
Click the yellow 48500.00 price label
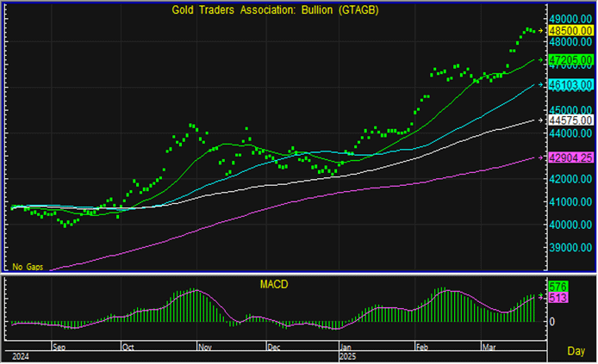click(x=570, y=30)
